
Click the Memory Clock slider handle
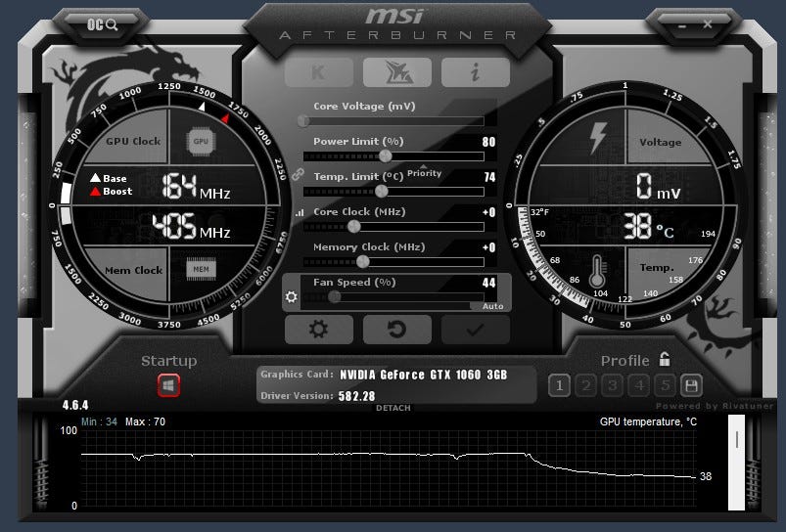coord(363,261)
